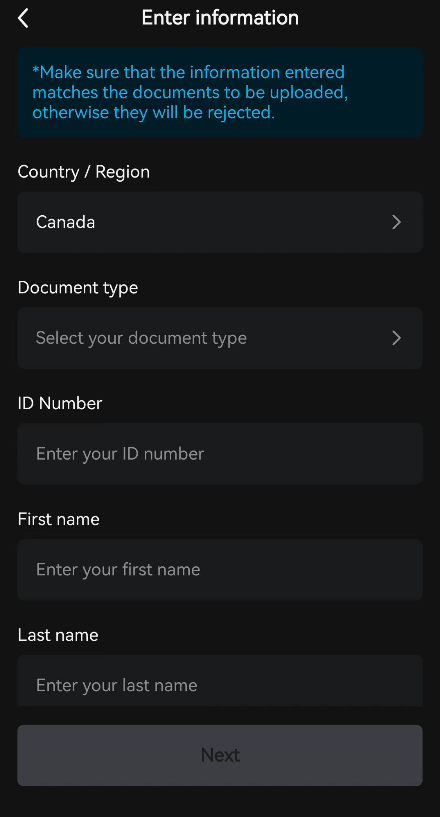Click the 'ID Number' field label
The height and width of the screenshot is (817, 440).
point(60,403)
